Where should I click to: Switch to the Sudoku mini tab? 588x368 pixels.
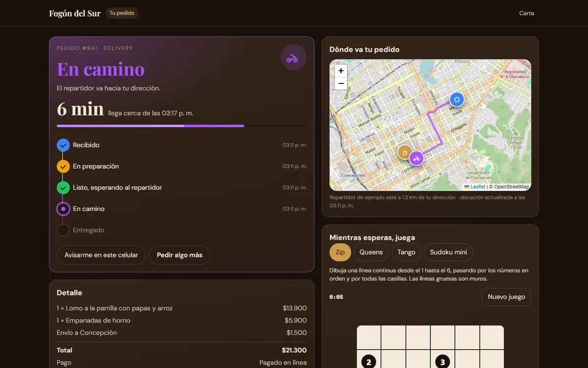(448, 252)
